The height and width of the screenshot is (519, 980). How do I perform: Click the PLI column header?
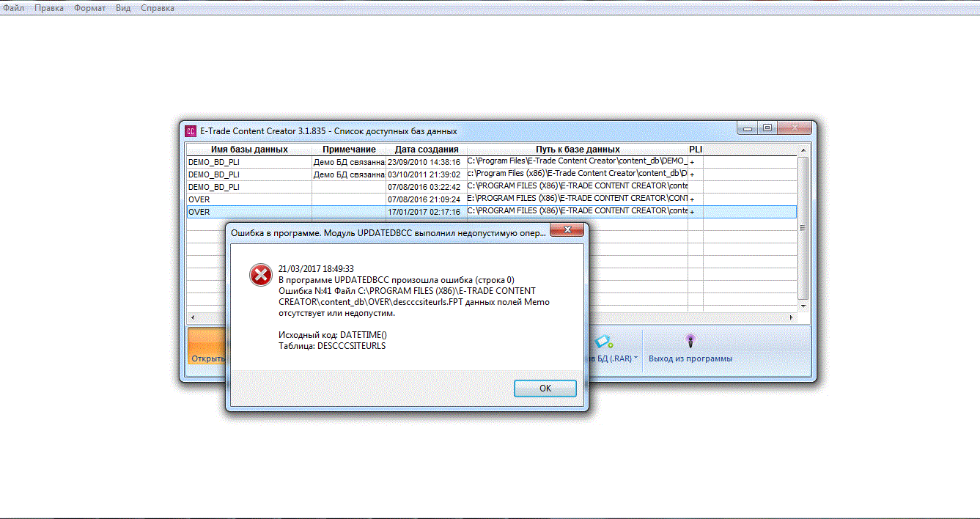pyautogui.click(x=696, y=150)
